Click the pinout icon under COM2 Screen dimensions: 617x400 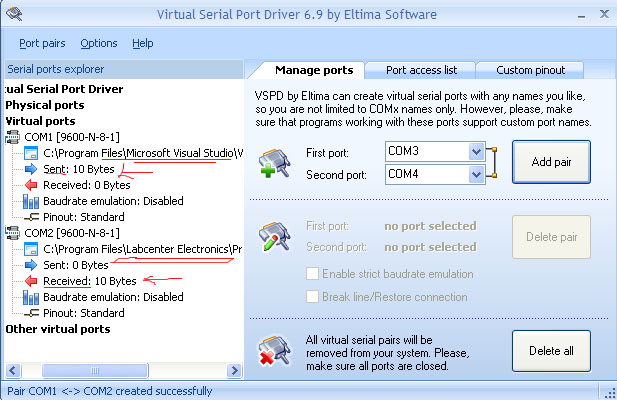click(x=32, y=313)
